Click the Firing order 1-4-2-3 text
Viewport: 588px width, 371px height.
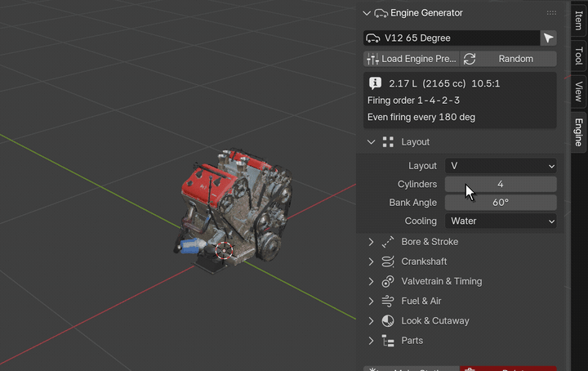413,101
